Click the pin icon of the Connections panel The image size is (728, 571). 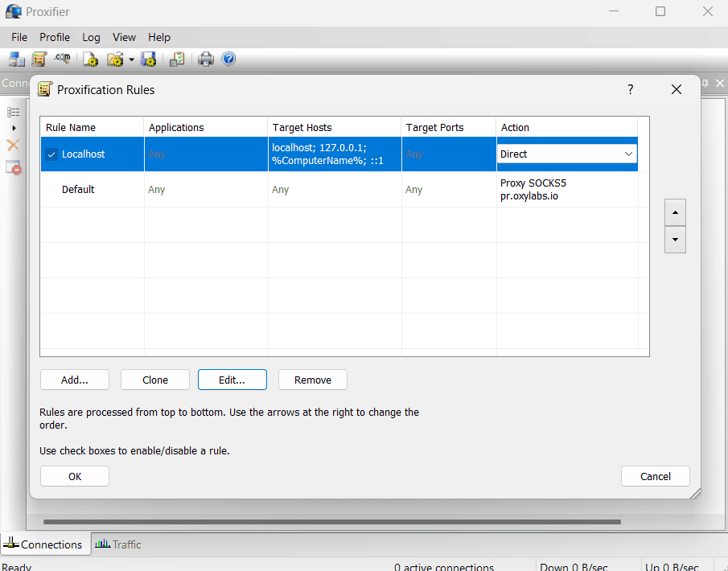coord(705,83)
